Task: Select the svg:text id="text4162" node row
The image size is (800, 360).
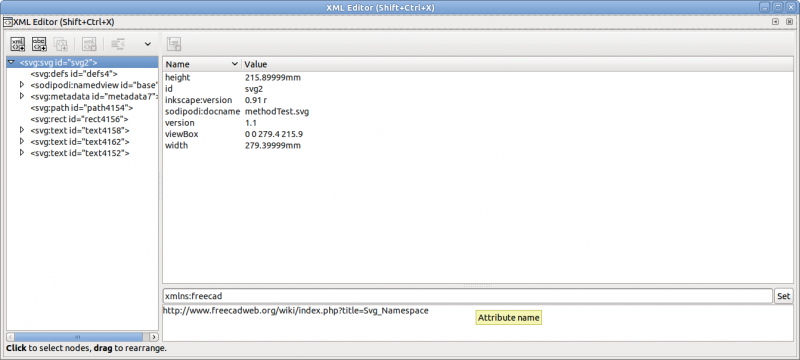Action: pyautogui.click(x=83, y=141)
